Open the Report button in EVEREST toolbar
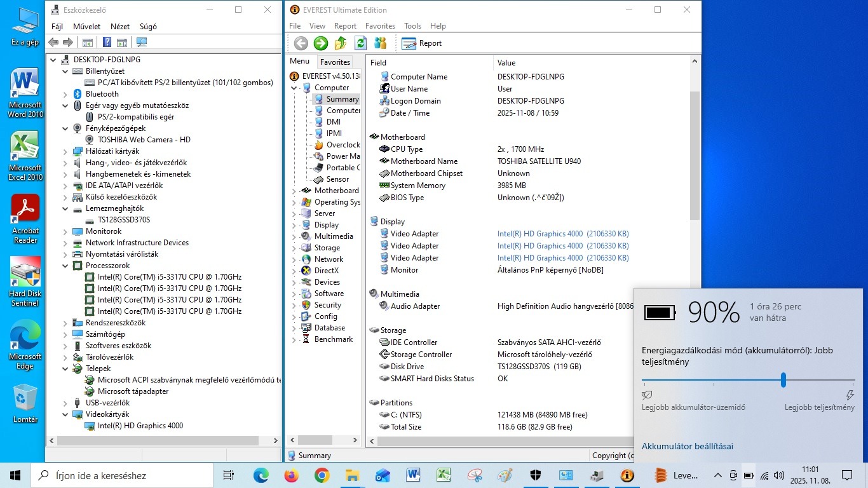This screenshot has width=868, height=488. coord(422,43)
